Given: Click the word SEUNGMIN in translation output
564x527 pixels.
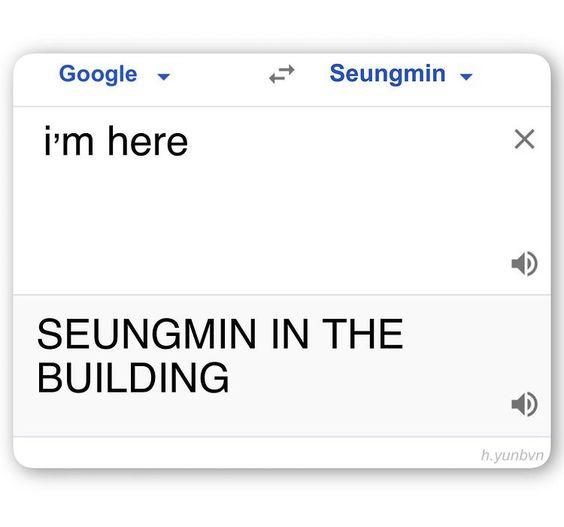Looking at the screenshot, I should (x=146, y=334).
